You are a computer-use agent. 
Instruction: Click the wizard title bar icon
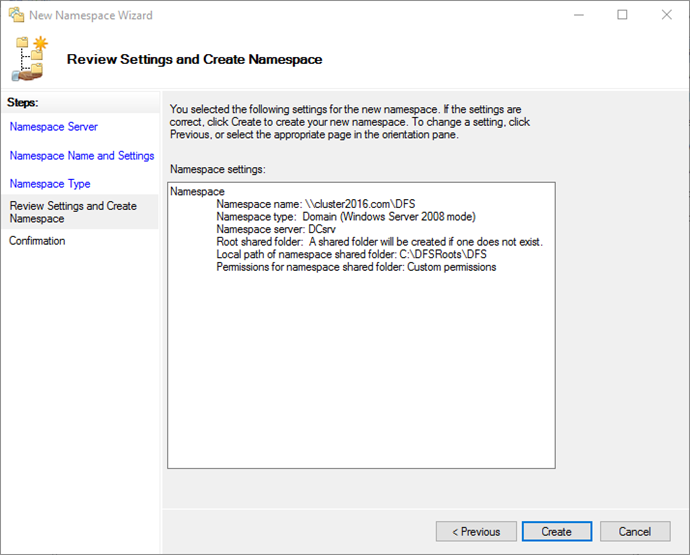(16, 15)
